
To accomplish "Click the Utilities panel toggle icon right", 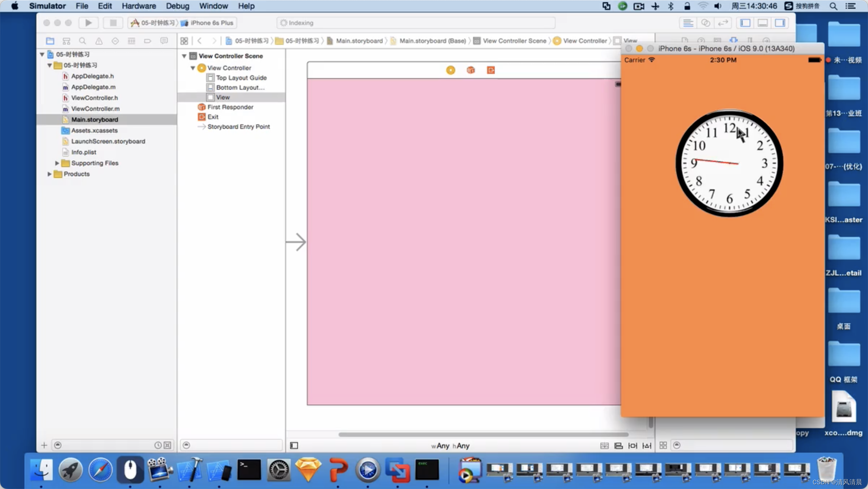I will click(x=780, y=23).
